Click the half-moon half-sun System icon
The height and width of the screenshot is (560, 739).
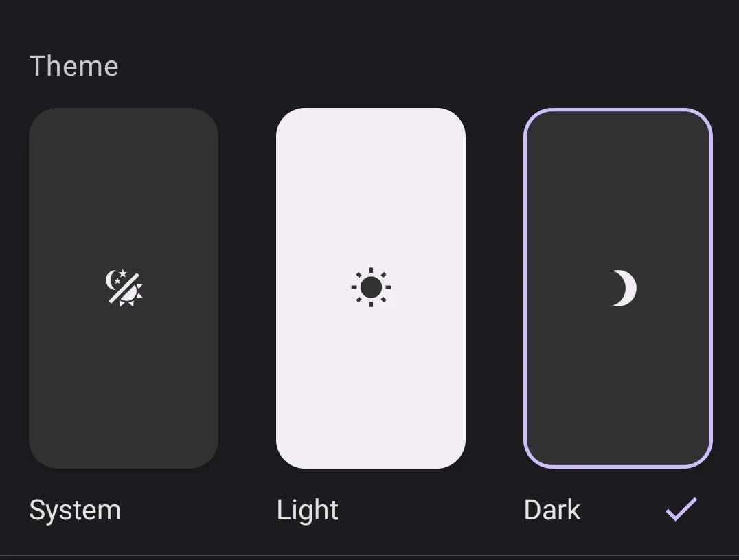click(x=124, y=289)
